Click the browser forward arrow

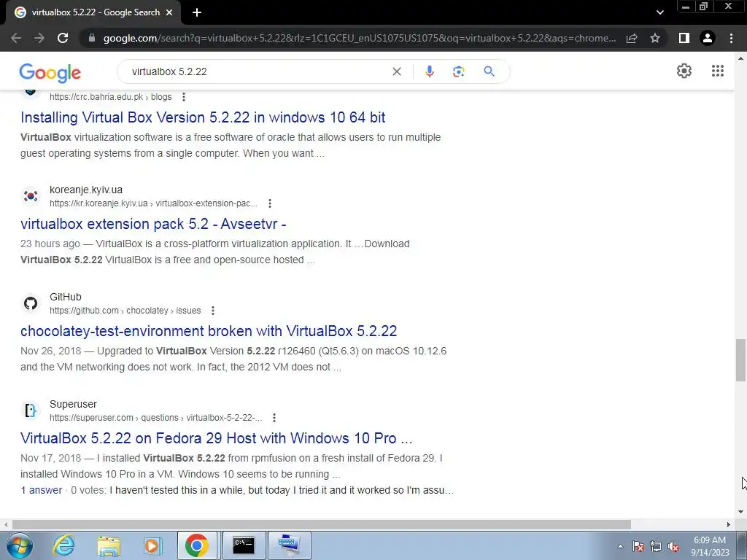(39, 38)
